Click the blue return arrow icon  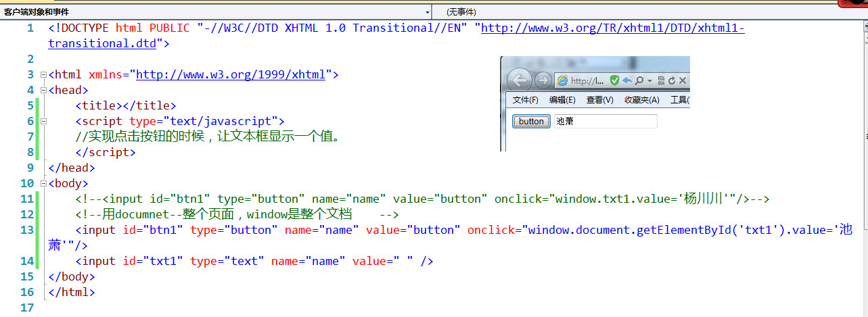[627, 80]
